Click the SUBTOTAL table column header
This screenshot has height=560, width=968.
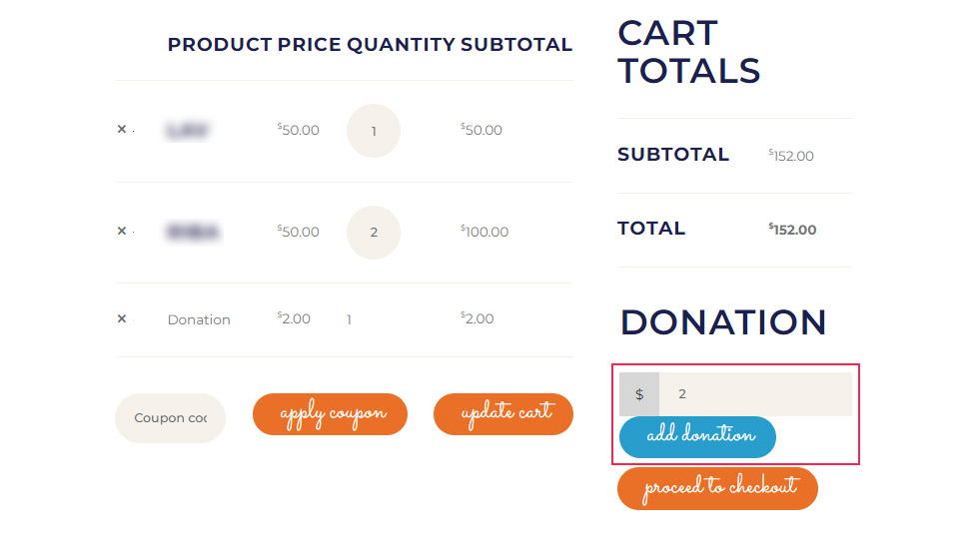(x=516, y=44)
